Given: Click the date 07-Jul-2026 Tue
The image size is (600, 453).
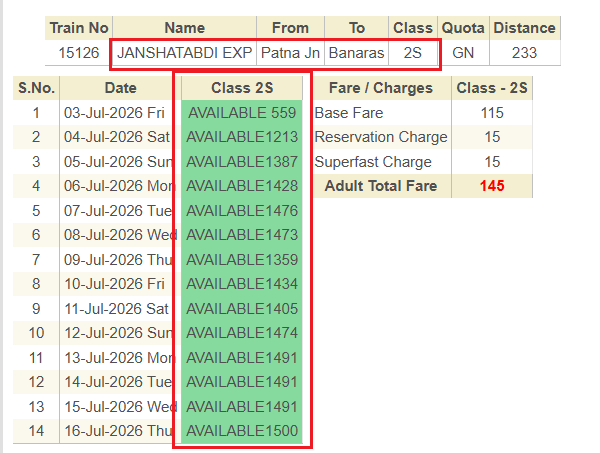Looking at the screenshot, I should pyautogui.click(x=118, y=210).
